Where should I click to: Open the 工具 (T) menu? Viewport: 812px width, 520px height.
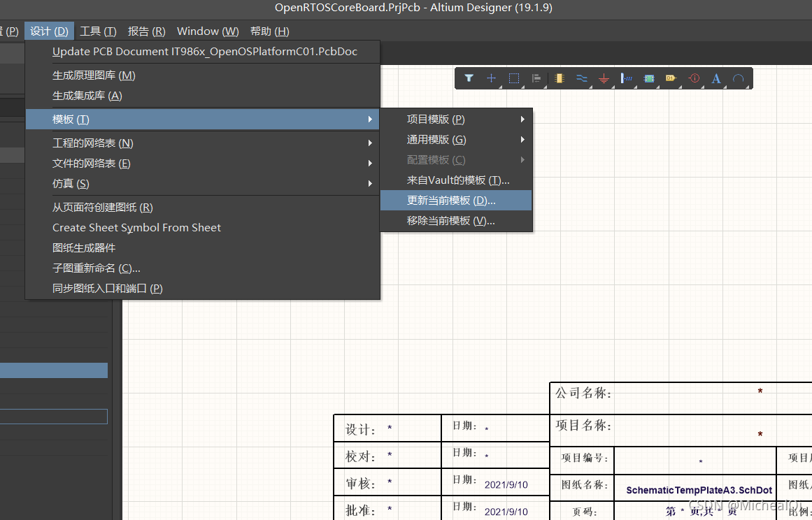98,31
